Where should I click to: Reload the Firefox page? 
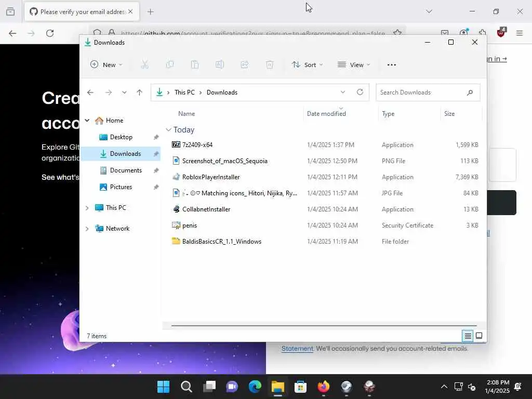(50, 33)
